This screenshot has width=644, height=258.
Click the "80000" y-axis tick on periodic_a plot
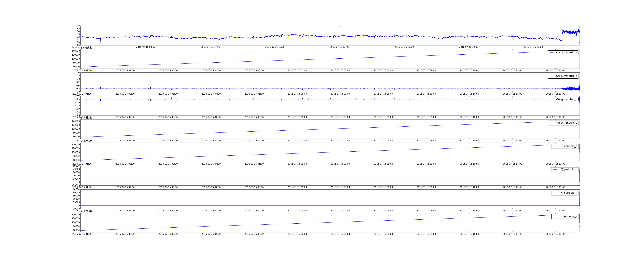(76, 156)
